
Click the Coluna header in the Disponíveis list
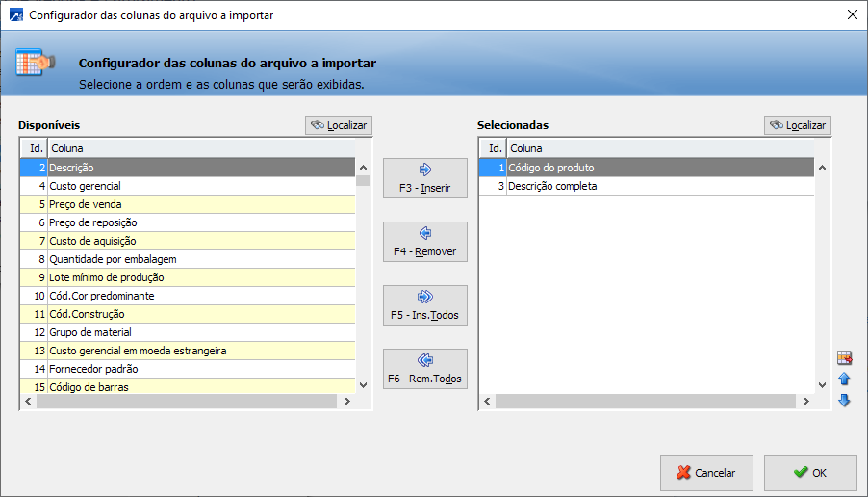pyautogui.click(x=201, y=148)
